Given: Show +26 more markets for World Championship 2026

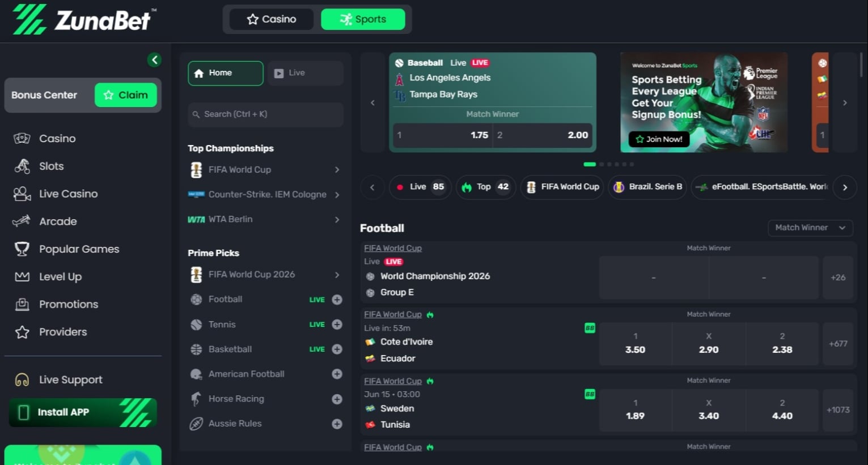Looking at the screenshot, I should click(838, 278).
